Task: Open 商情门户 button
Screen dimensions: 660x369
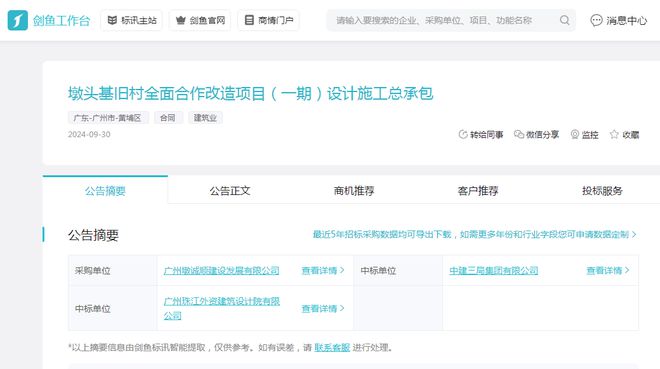Action: coord(269,20)
